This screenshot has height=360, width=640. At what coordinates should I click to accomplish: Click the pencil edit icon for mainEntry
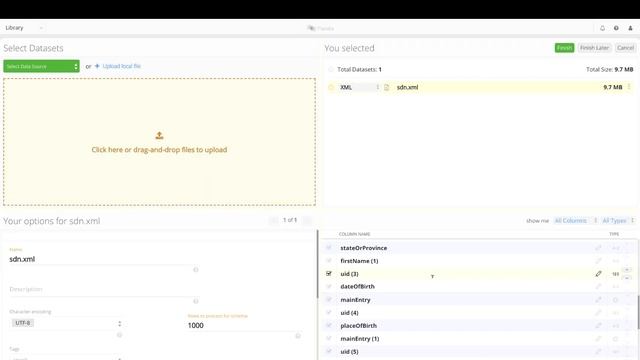(598, 300)
